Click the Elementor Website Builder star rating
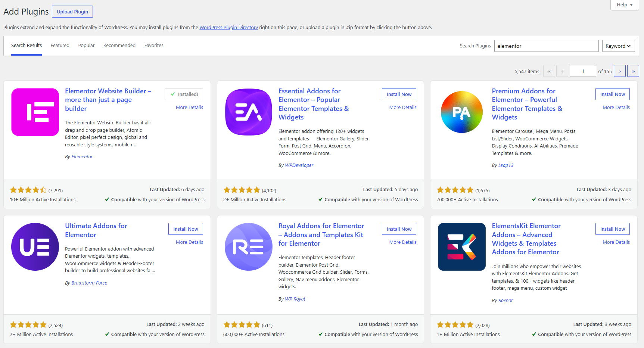644x348 pixels. [28, 190]
